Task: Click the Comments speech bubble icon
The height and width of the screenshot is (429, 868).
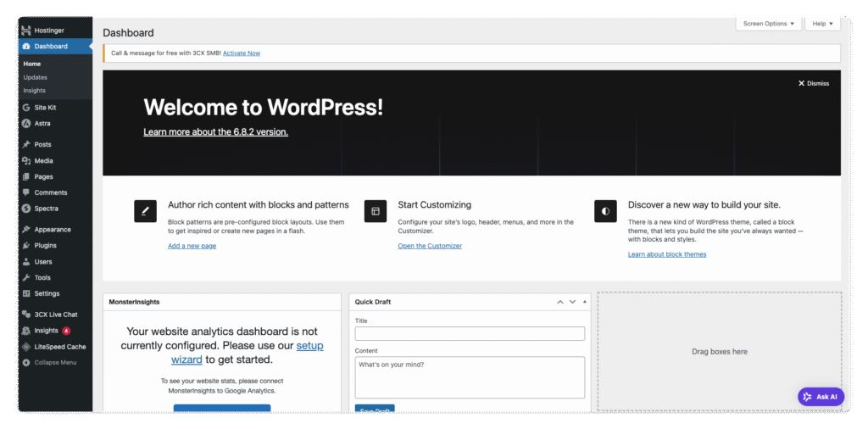Action: 26,192
